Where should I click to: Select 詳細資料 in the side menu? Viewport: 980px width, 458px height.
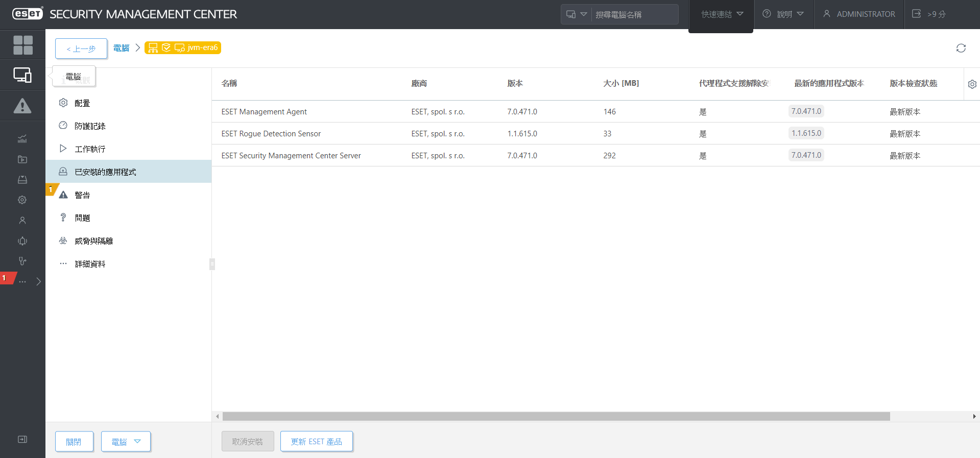[x=128, y=264]
